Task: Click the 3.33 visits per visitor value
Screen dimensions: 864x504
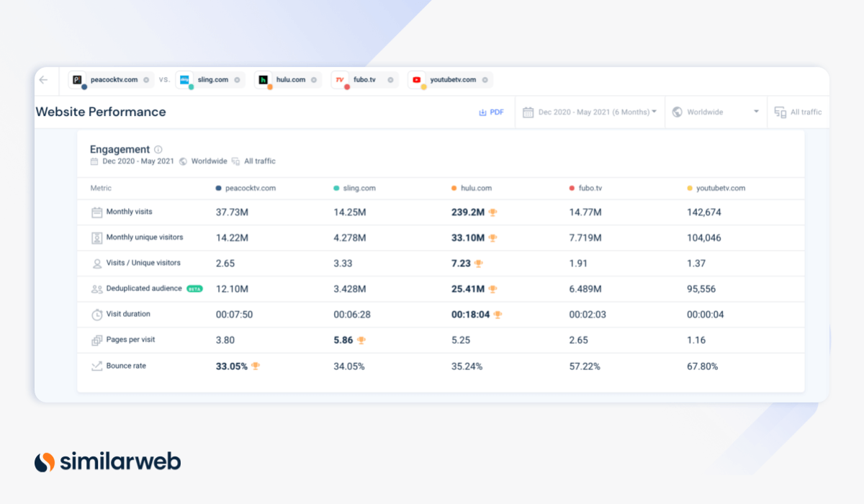Action: coord(342,264)
